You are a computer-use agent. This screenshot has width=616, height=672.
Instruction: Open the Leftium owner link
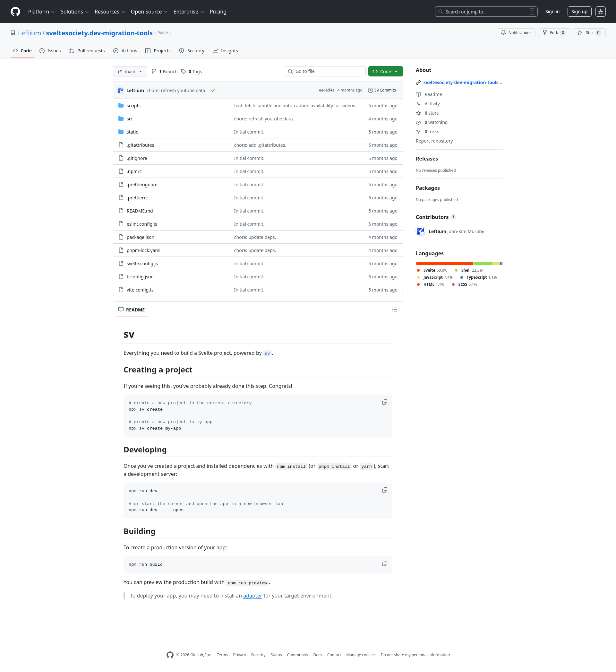[29, 33]
